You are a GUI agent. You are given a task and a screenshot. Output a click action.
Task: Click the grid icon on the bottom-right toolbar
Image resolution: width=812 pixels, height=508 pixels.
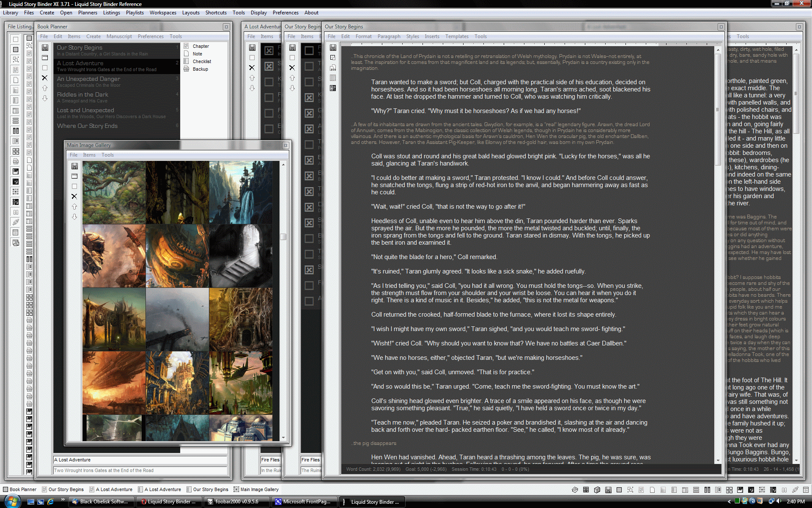(x=586, y=490)
